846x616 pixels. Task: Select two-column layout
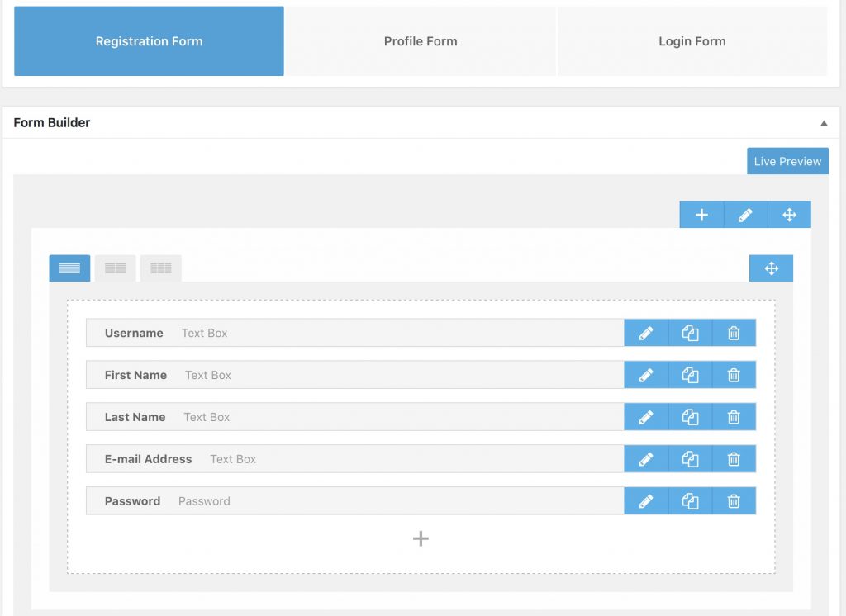[116, 268]
